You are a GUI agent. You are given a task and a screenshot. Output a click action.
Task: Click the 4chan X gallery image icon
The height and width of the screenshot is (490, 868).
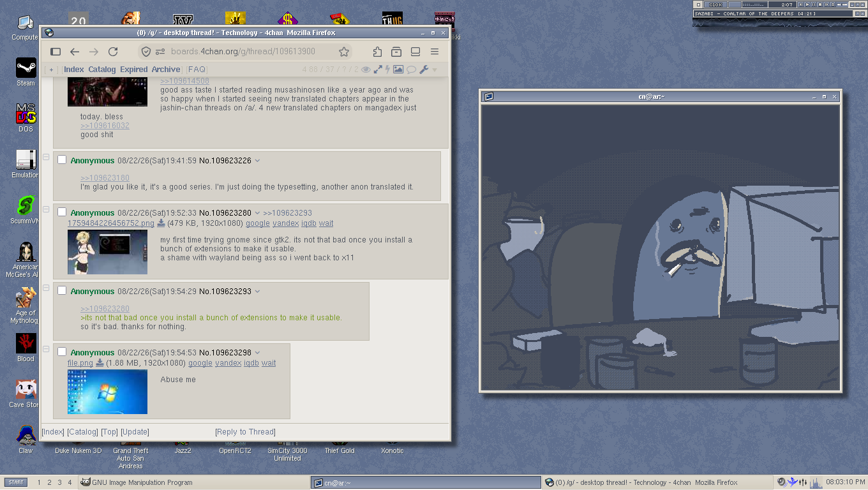(398, 70)
